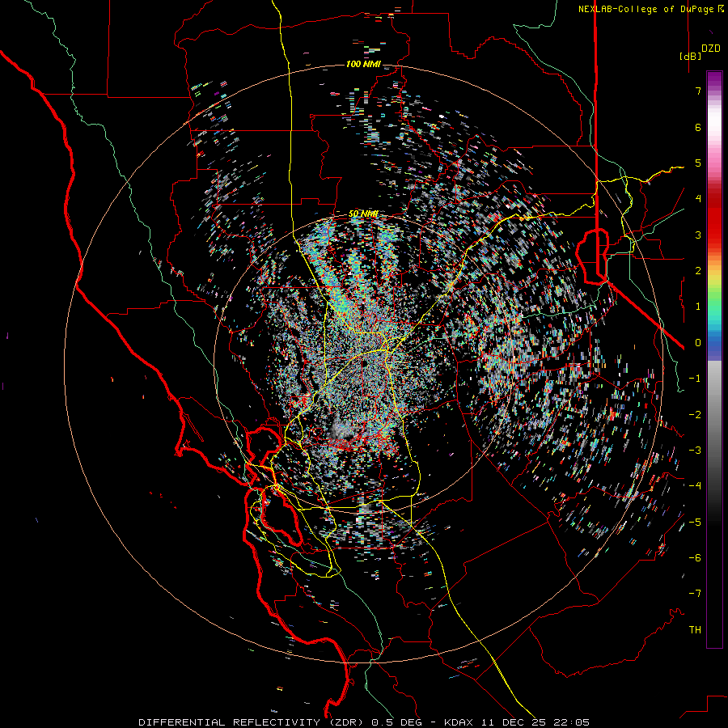The image size is (728, 728).
Task: Click the 5 dB tick label on scale
Action: tap(698, 163)
